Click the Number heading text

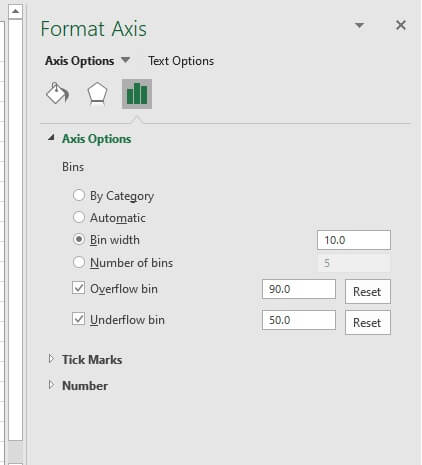click(x=85, y=386)
